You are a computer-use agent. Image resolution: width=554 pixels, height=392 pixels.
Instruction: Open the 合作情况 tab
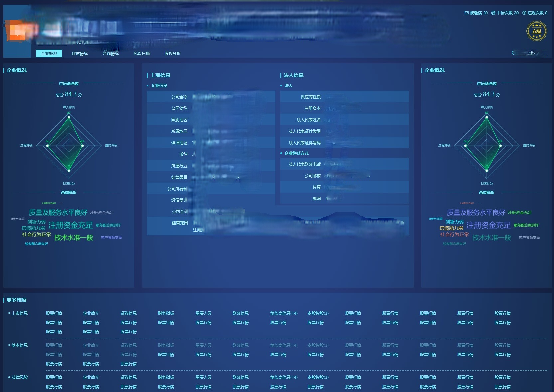[111, 53]
